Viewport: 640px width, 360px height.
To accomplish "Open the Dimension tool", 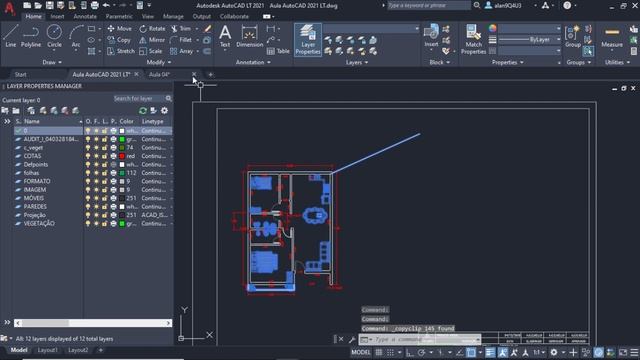I will 249,37.
